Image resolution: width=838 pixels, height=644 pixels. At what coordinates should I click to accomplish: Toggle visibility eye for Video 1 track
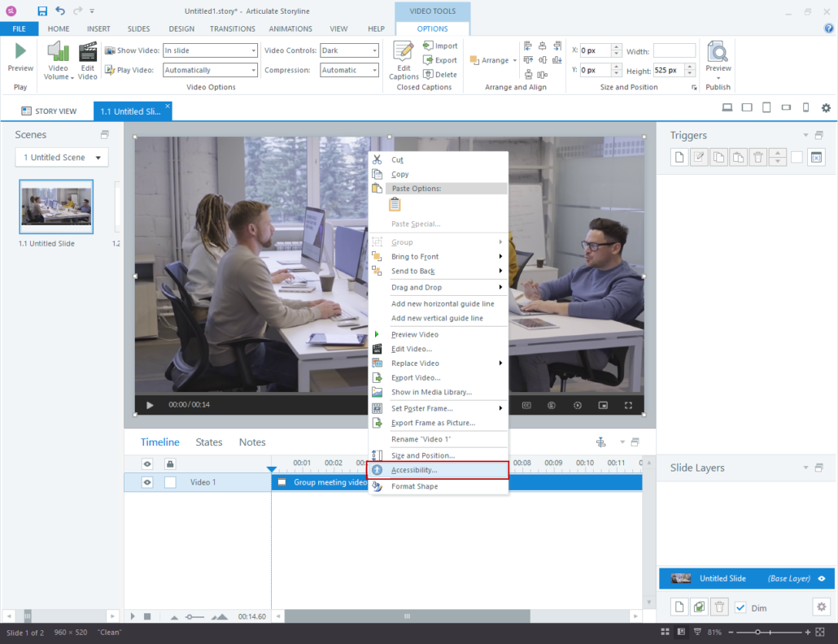click(x=147, y=482)
